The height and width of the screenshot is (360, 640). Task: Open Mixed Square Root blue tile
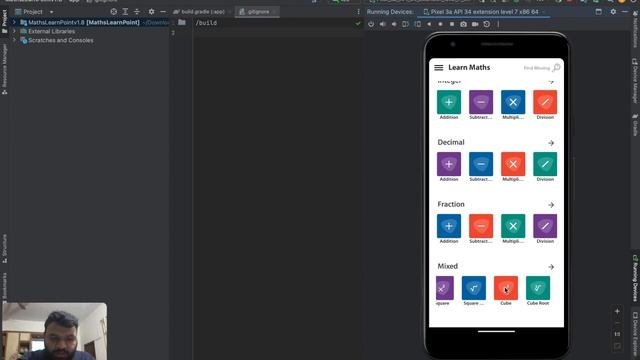pyautogui.click(x=474, y=288)
